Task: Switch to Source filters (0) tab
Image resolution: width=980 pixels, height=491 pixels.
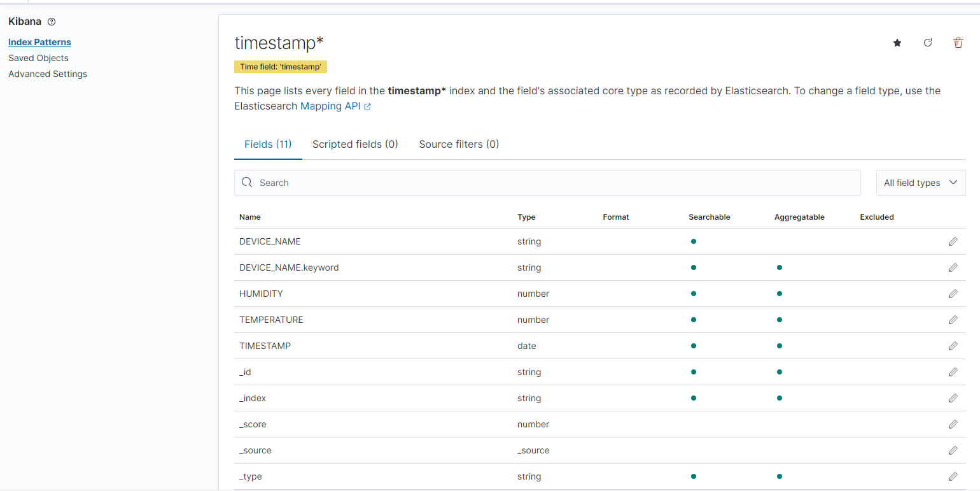Action: click(x=459, y=144)
